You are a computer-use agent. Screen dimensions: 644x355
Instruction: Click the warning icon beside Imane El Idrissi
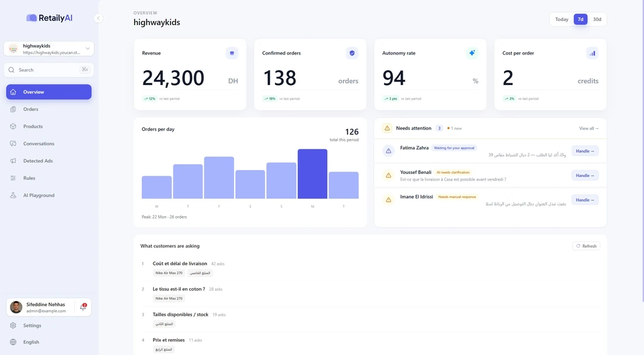pyautogui.click(x=389, y=200)
